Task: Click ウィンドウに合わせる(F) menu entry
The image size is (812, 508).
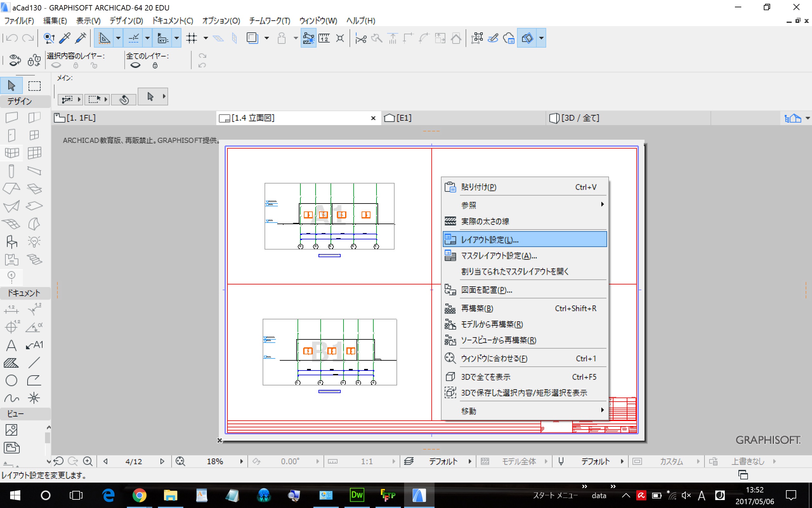Action: click(525, 358)
